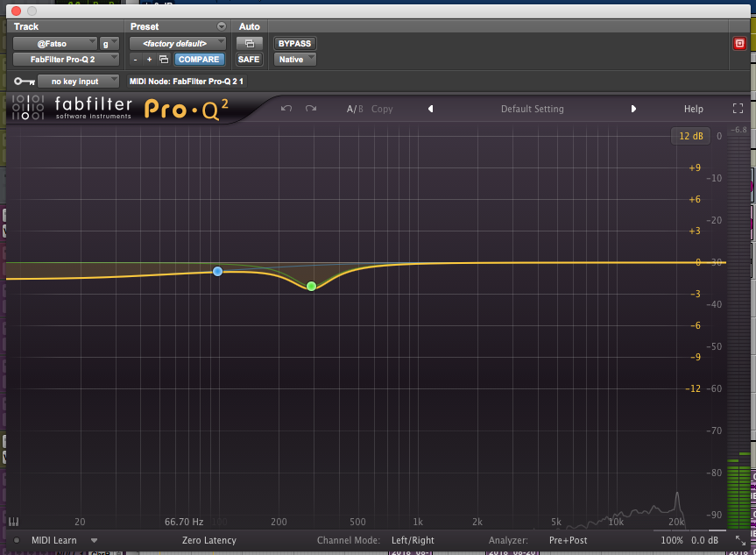Toggle automation SAFE mode
The image size is (756, 555).
tap(249, 60)
